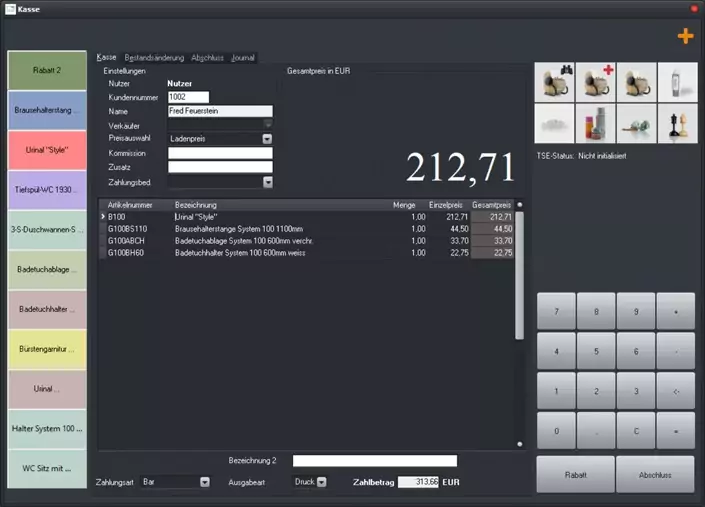Open the cash register search icon with binoculars
Screen dimensions: 705x507
point(554,82)
